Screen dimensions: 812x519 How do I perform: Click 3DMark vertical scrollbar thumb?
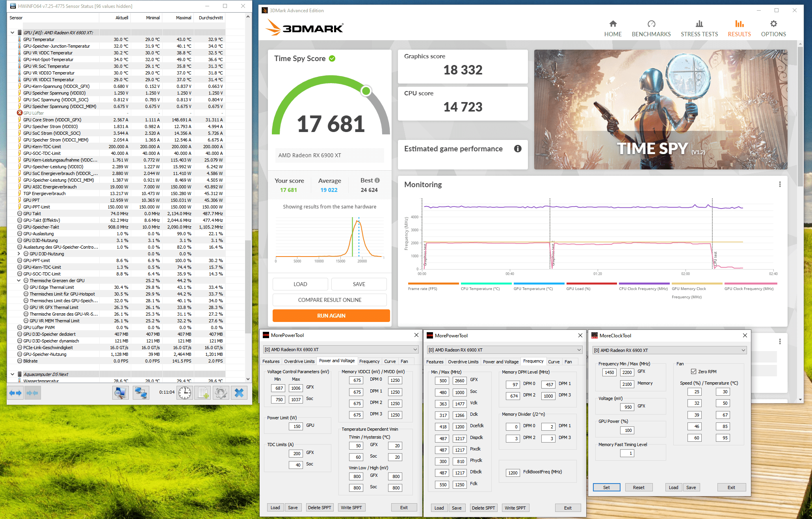point(800,117)
